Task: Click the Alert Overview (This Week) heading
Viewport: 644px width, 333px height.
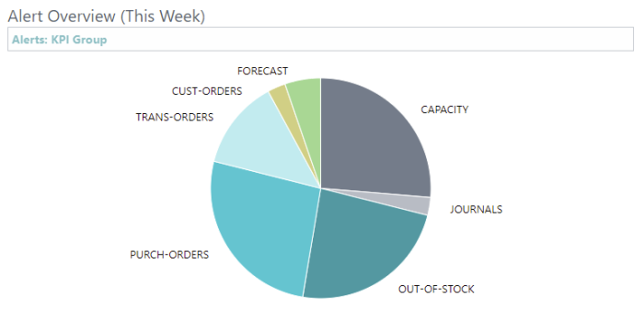Action: point(107,17)
